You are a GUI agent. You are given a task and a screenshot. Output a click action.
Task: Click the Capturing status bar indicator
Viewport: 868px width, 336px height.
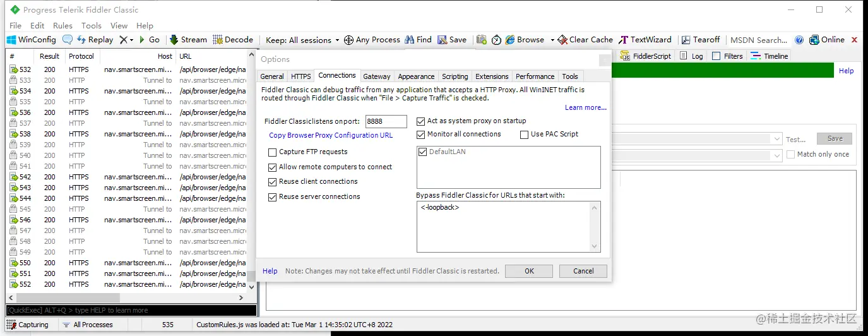coord(27,325)
